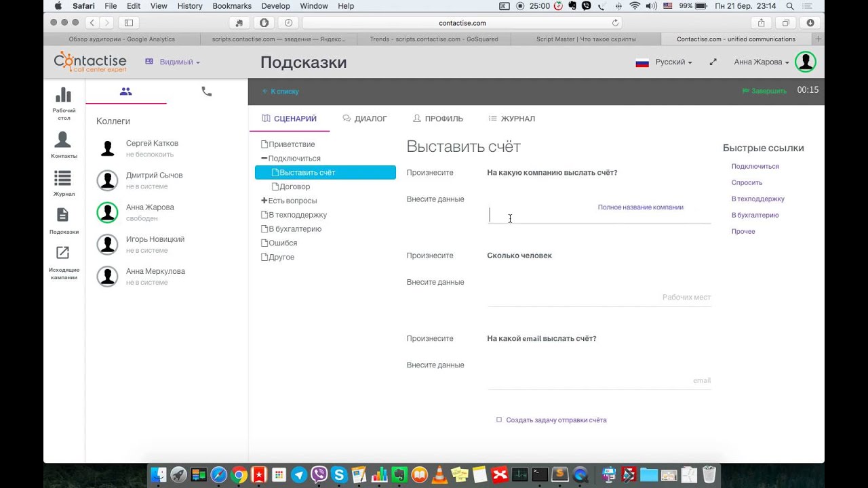Open Анна Жарова user dropdown
The height and width of the screenshot is (488, 868).
coord(762,62)
